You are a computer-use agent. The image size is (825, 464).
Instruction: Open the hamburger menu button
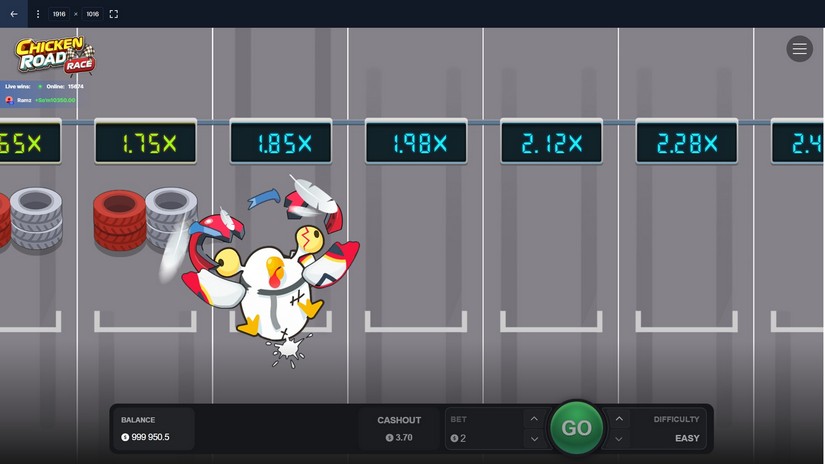click(799, 48)
